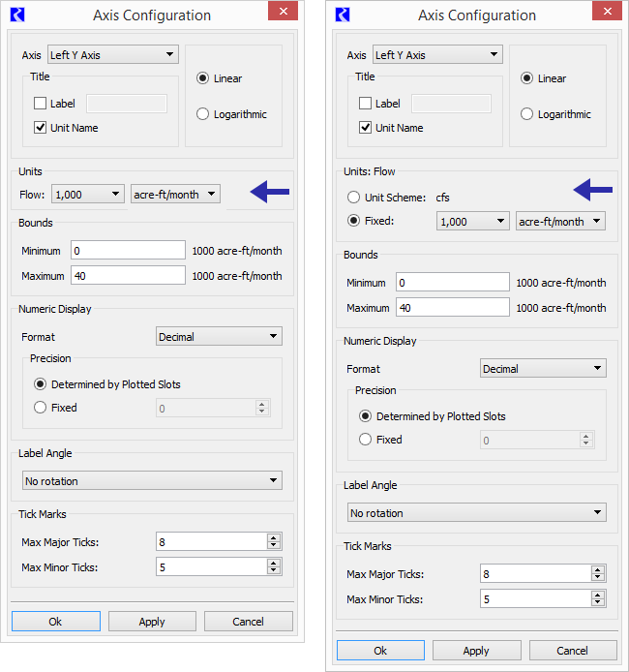Click the Maximum bounds field in left dialog

pyautogui.click(x=128, y=276)
